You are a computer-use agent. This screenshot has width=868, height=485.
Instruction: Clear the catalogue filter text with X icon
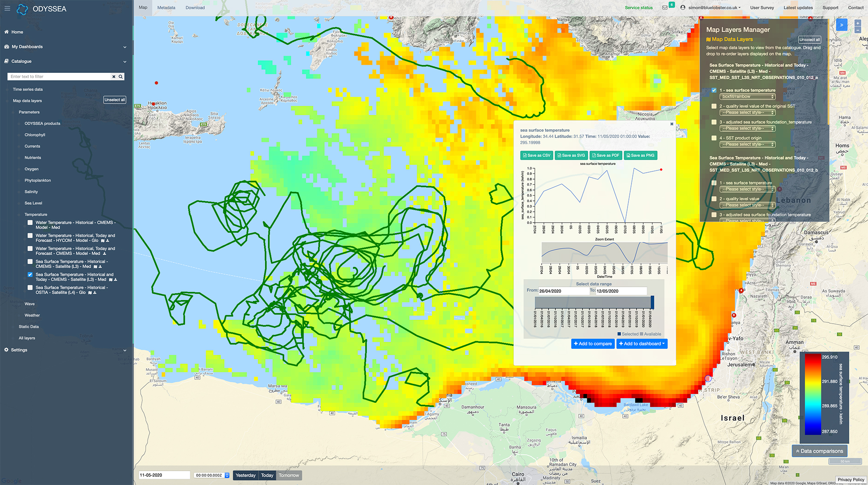[x=114, y=77]
